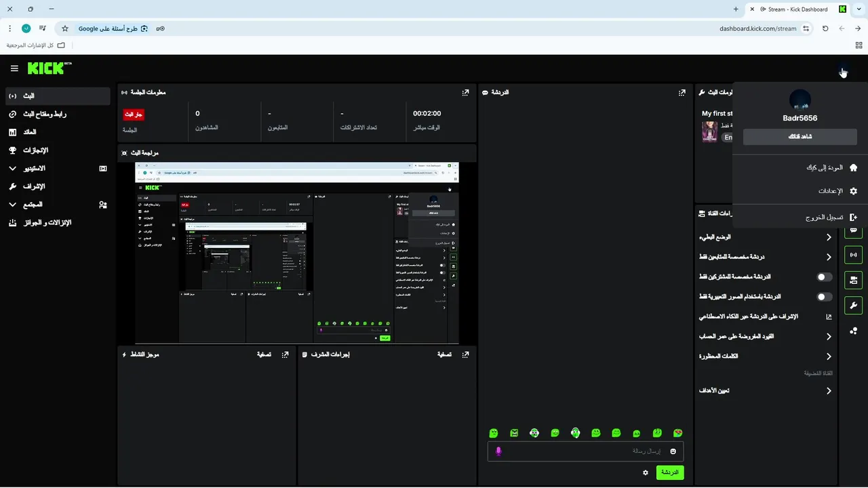868x488 pixels.
Task: Click the green الدردشة send button
Action: pyautogui.click(x=670, y=472)
